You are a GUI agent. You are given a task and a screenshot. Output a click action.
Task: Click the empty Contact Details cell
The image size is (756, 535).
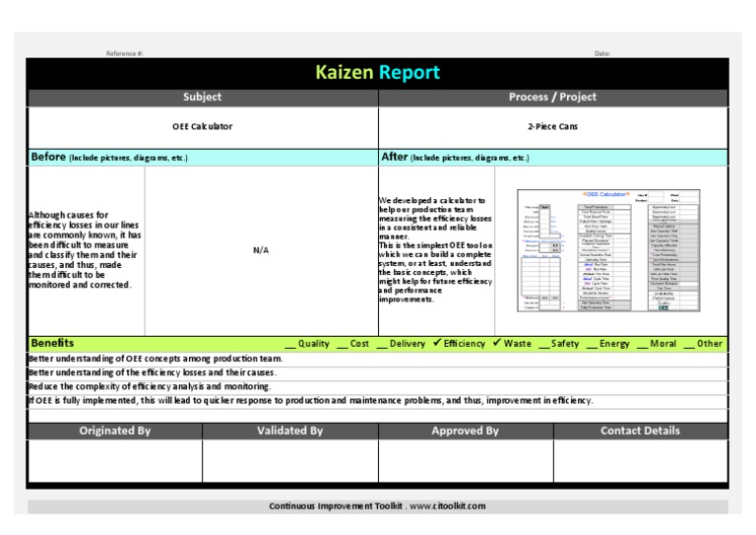tap(640, 461)
